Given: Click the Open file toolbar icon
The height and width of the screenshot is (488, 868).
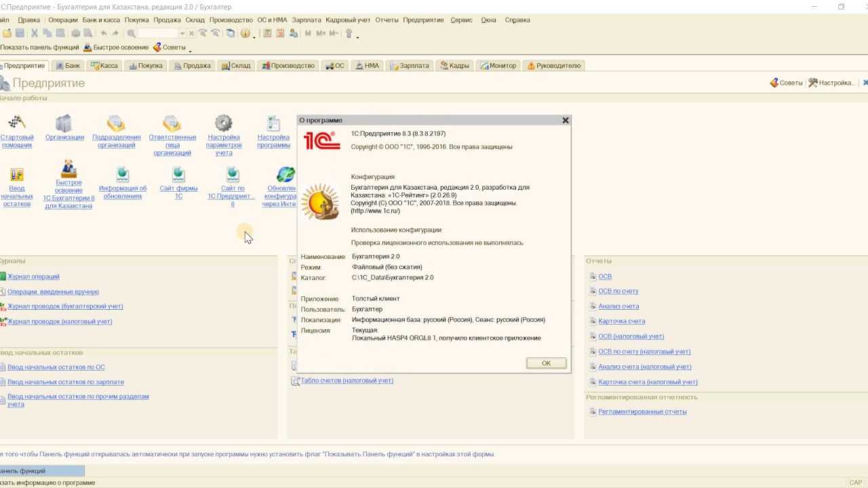Looking at the screenshot, I should pyautogui.click(x=7, y=33).
